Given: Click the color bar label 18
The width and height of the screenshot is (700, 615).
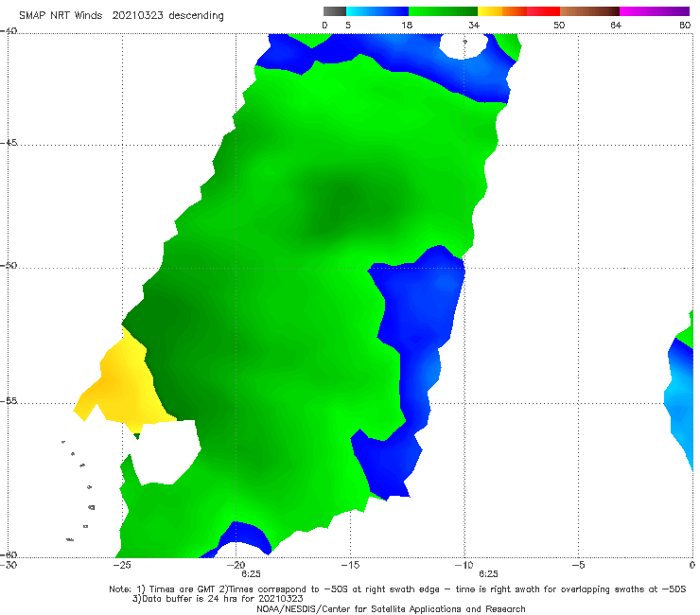Looking at the screenshot, I should 407,25.
